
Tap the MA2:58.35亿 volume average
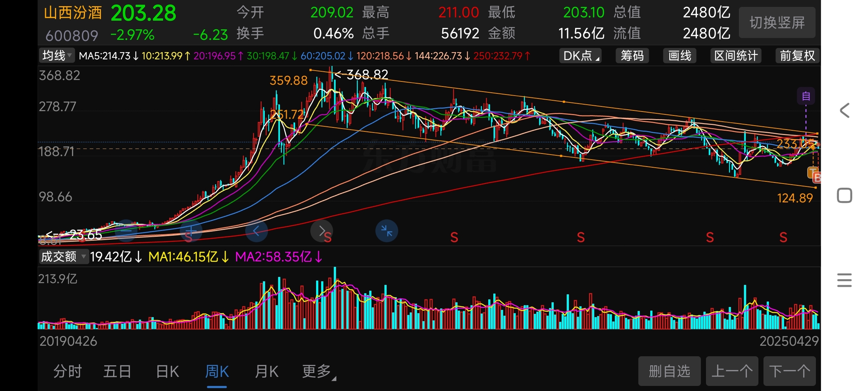(278, 257)
